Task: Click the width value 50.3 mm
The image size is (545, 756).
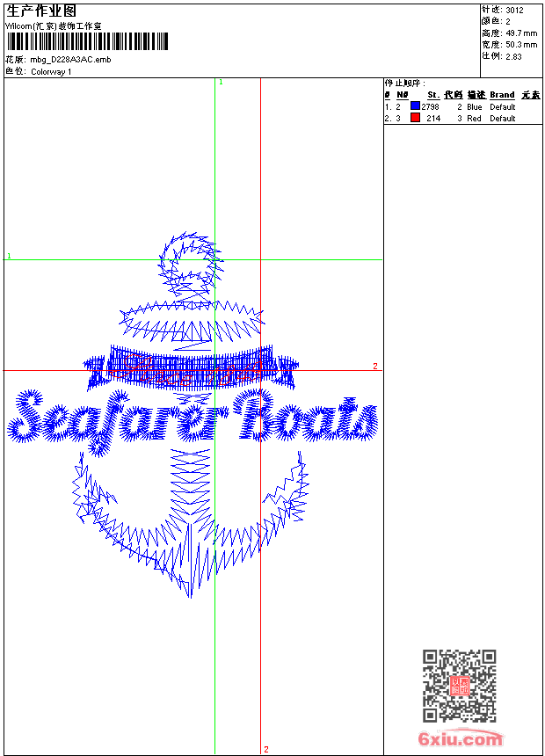Action: click(x=521, y=45)
